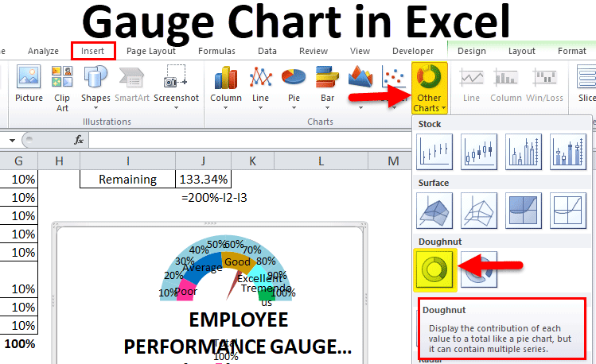Viewport: 596px width, 364px height.
Task: Expand the Area chart dropdown arrow
Action: coord(360,108)
